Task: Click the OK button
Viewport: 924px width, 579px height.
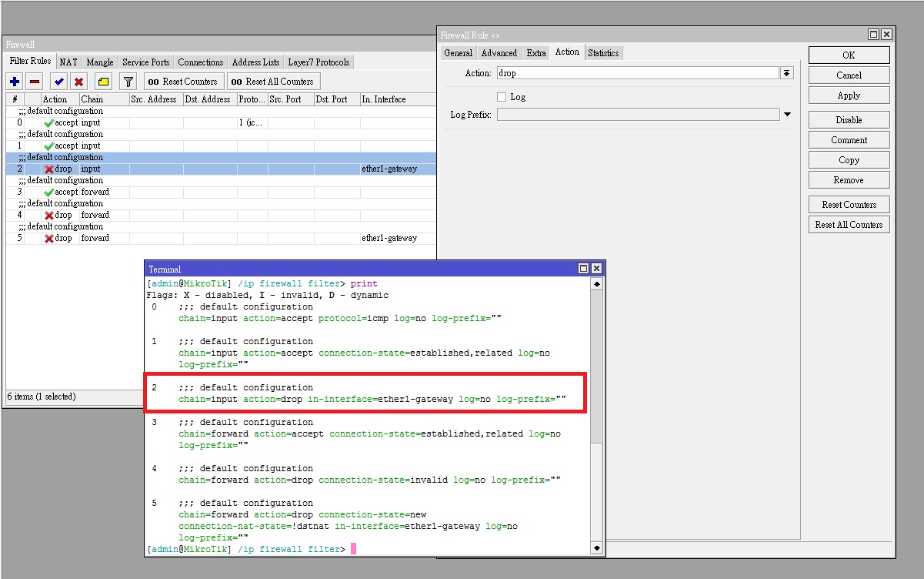Action: tap(849, 55)
